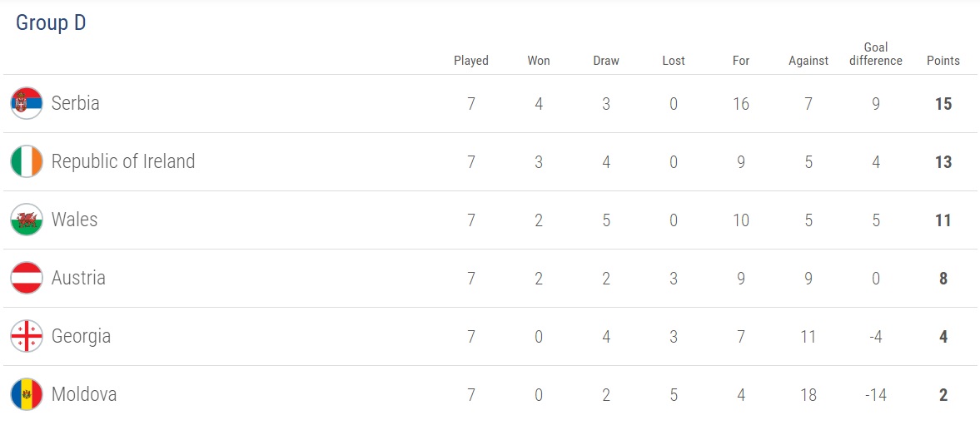Click the Points column header

(943, 61)
